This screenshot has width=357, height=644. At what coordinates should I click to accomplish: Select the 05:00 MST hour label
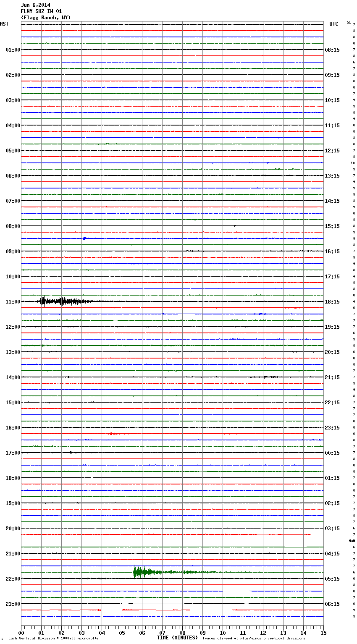point(13,151)
